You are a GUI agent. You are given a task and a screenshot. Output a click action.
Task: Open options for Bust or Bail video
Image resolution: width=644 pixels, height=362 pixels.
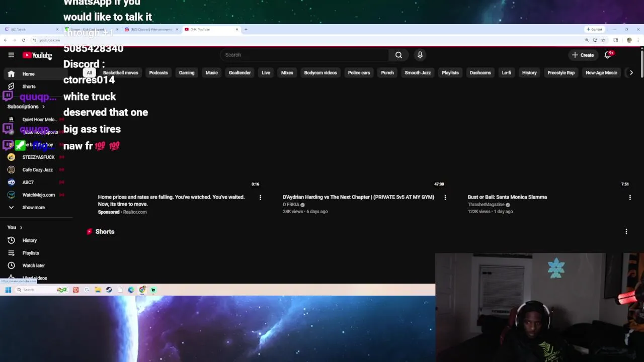[630, 198]
